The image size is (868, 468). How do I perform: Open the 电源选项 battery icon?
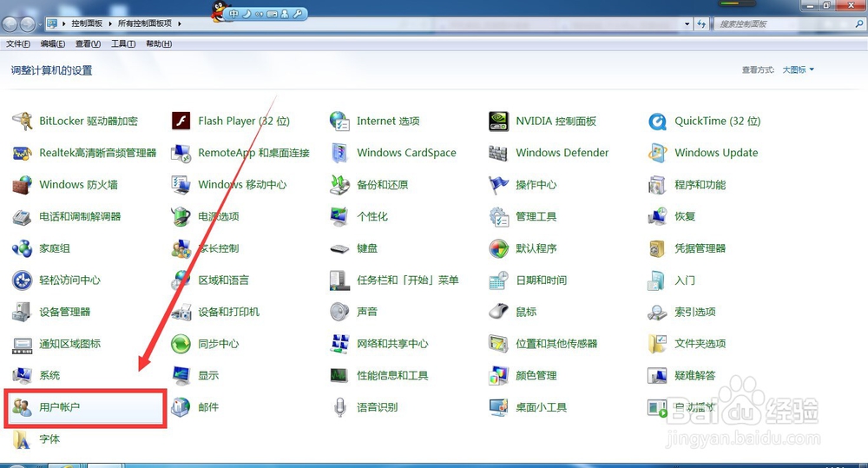coord(181,216)
